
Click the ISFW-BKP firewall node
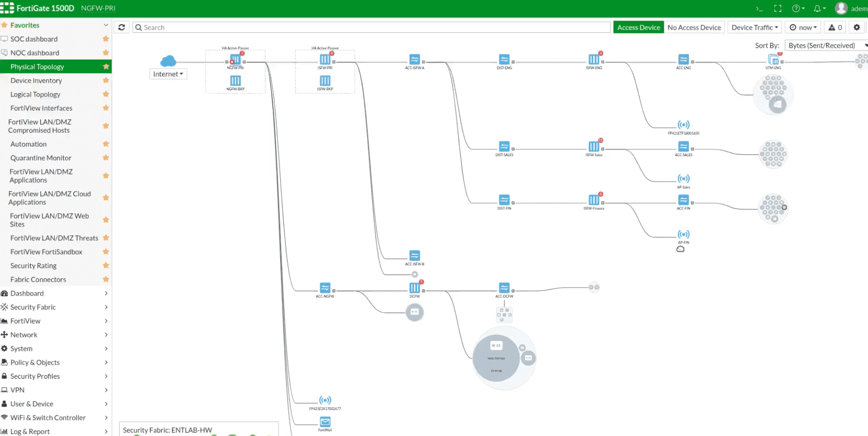tap(325, 81)
